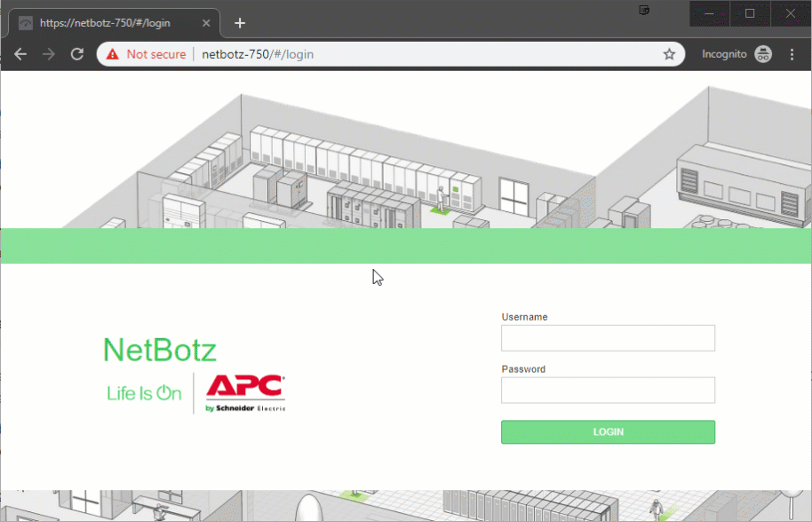The height and width of the screenshot is (522, 812).
Task: Open the Incognito profile icon
Action: pyautogui.click(x=763, y=54)
